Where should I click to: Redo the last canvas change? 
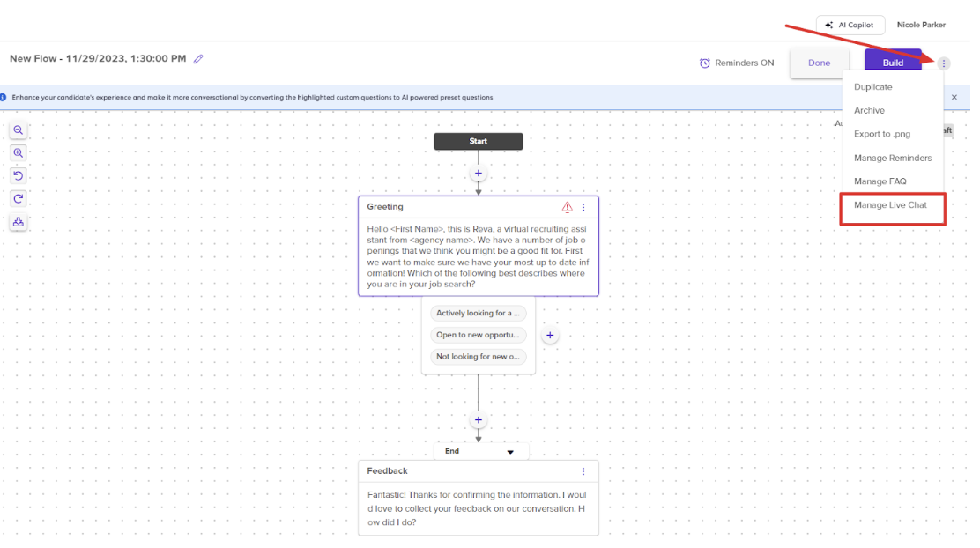[x=19, y=199]
